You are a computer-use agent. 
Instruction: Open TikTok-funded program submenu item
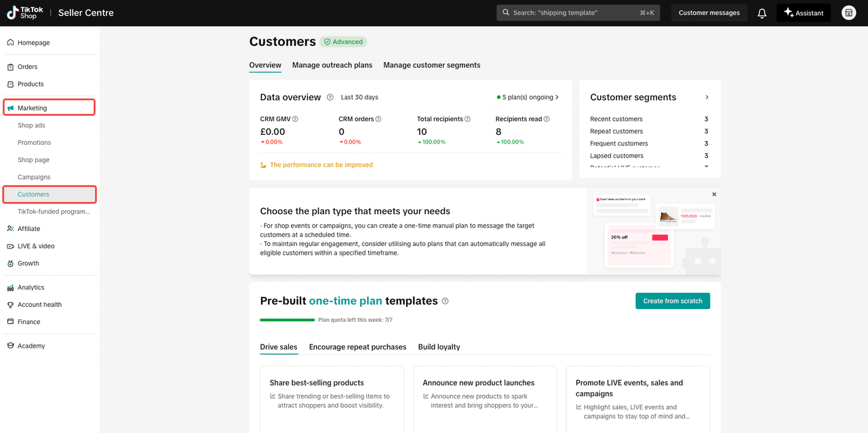click(54, 211)
